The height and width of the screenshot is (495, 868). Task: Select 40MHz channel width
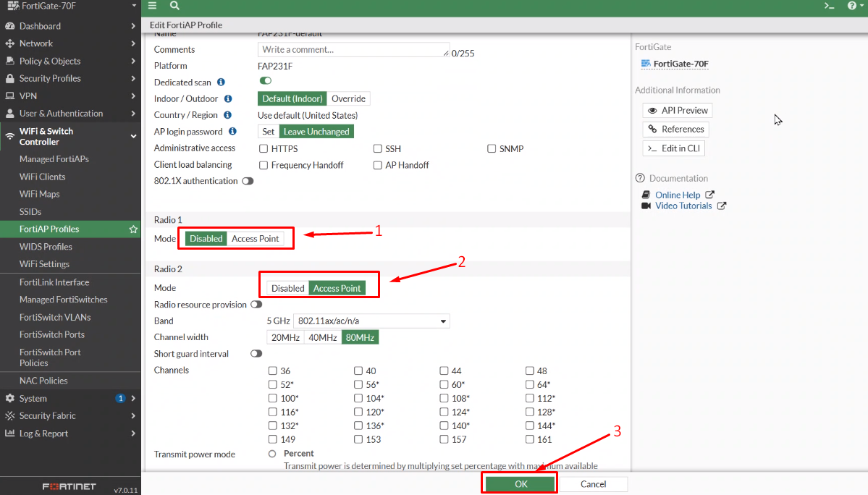click(323, 337)
